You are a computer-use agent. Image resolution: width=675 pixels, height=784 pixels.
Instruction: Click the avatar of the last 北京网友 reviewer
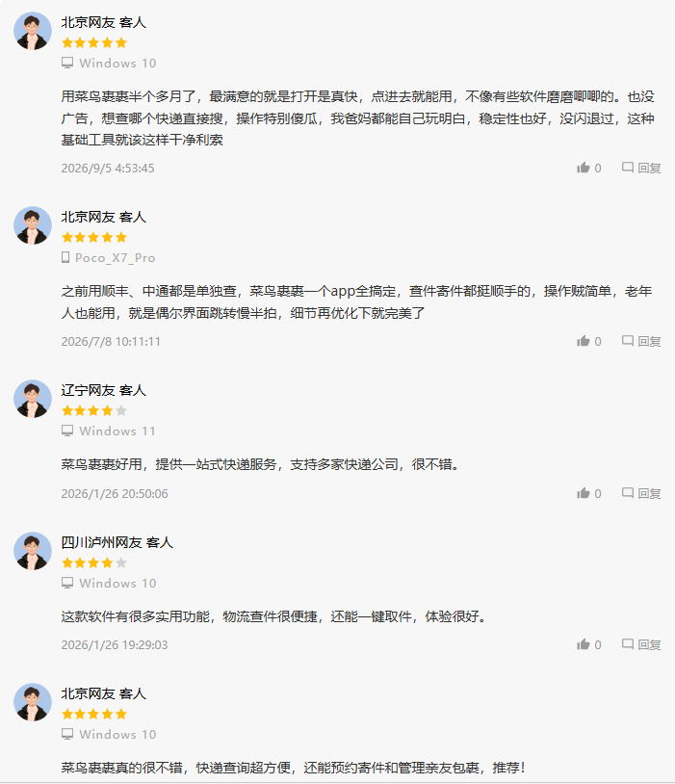[33, 702]
